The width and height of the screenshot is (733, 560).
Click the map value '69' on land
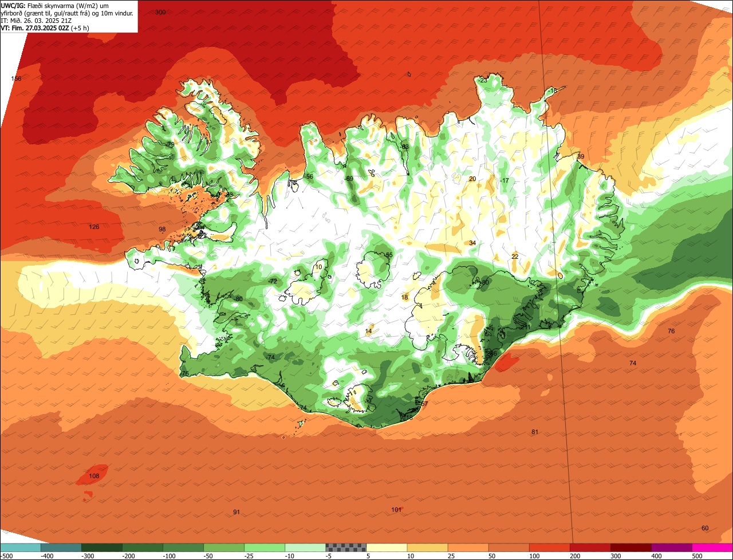pos(349,179)
